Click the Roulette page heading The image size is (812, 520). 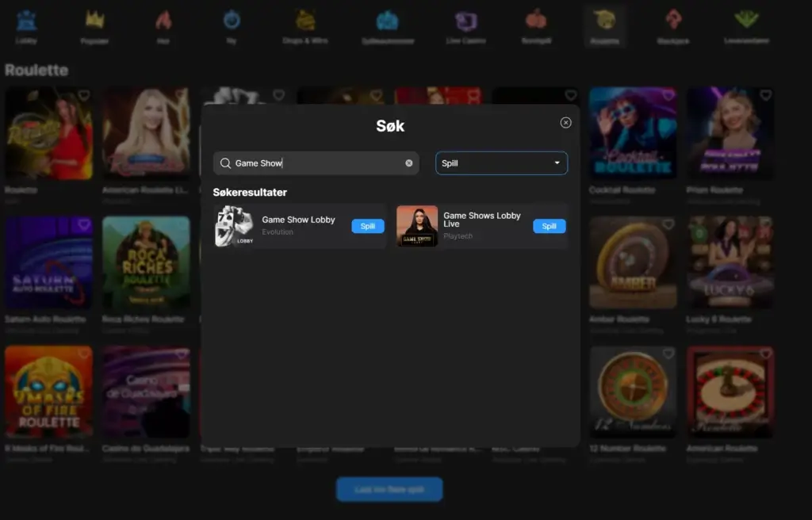(36, 70)
